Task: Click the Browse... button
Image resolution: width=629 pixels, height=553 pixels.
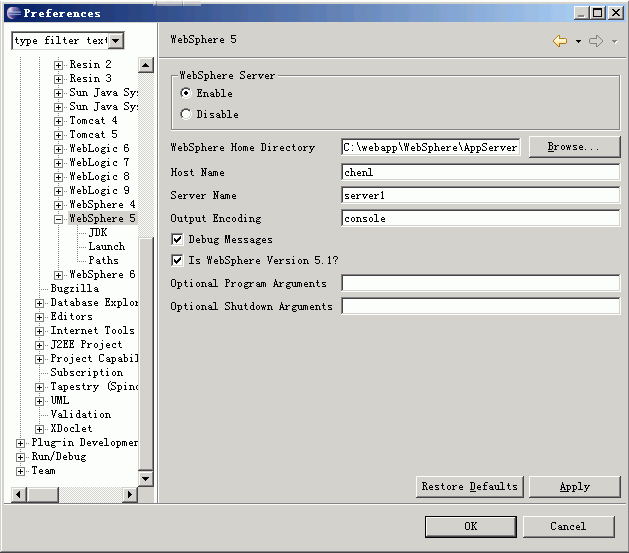Action: [574, 147]
